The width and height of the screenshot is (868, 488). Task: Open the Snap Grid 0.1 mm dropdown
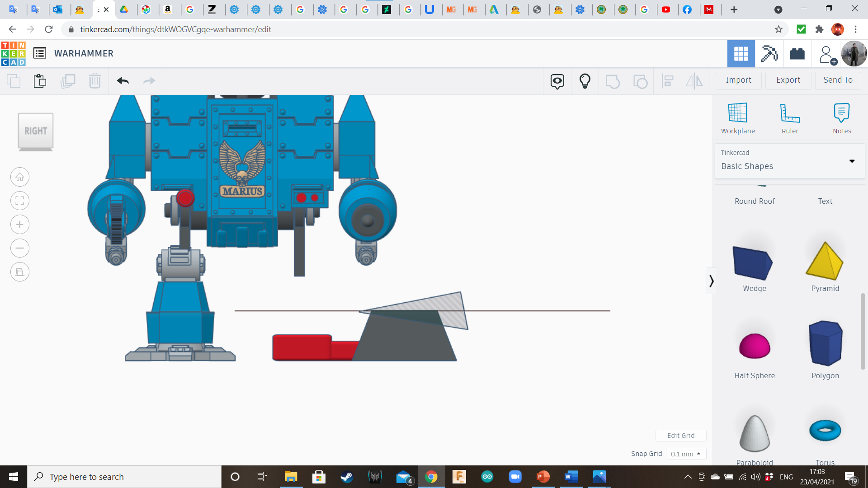(685, 454)
